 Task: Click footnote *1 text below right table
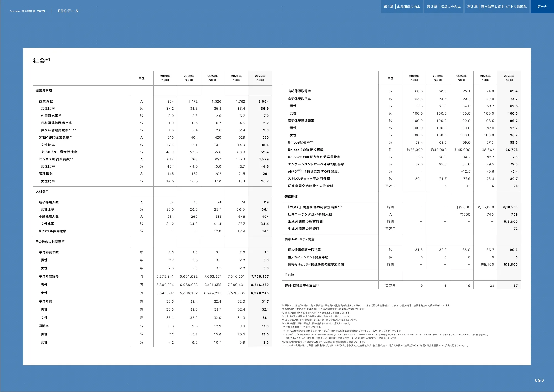coord(366,306)
